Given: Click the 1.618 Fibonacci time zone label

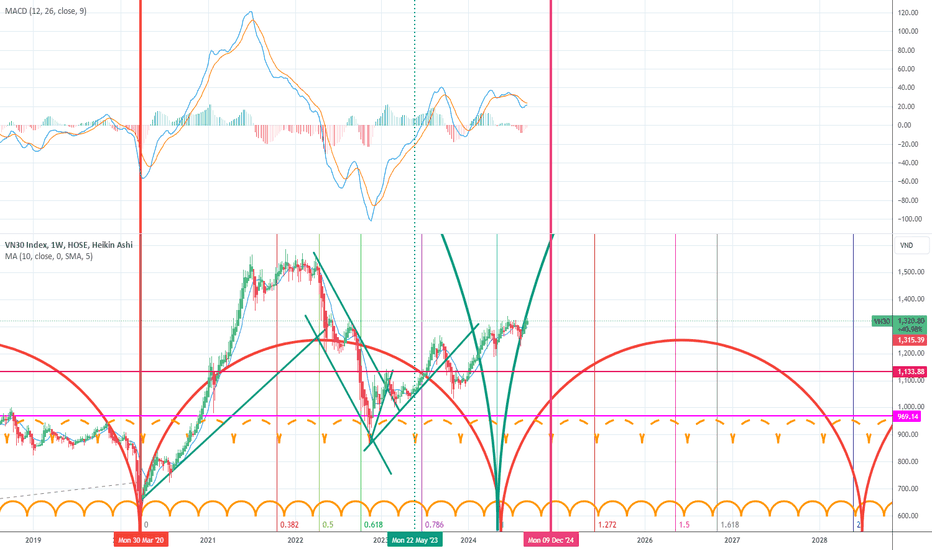Looking at the screenshot, I should click(x=729, y=525).
